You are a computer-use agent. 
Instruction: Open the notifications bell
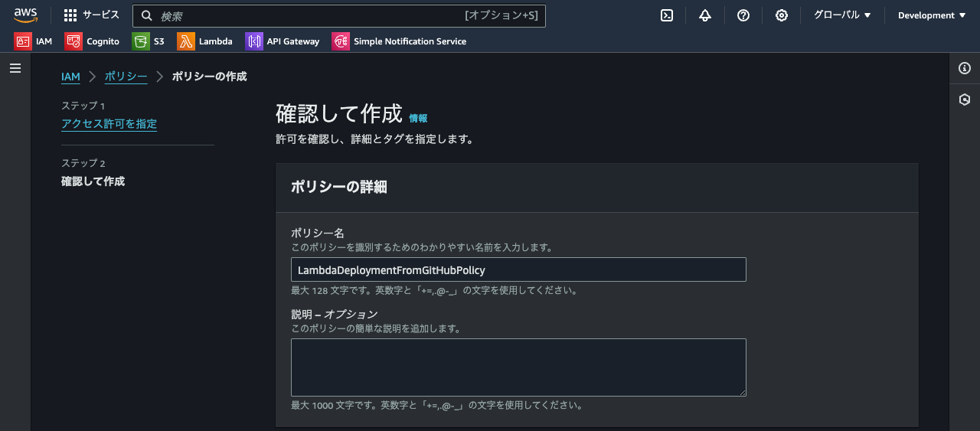pyautogui.click(x=705, y=15)
